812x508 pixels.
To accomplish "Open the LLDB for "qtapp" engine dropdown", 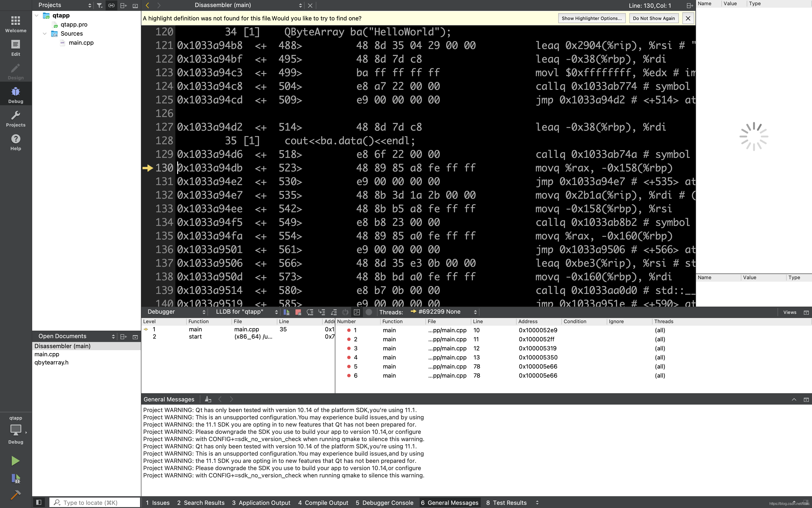I will tap(247, 312).
